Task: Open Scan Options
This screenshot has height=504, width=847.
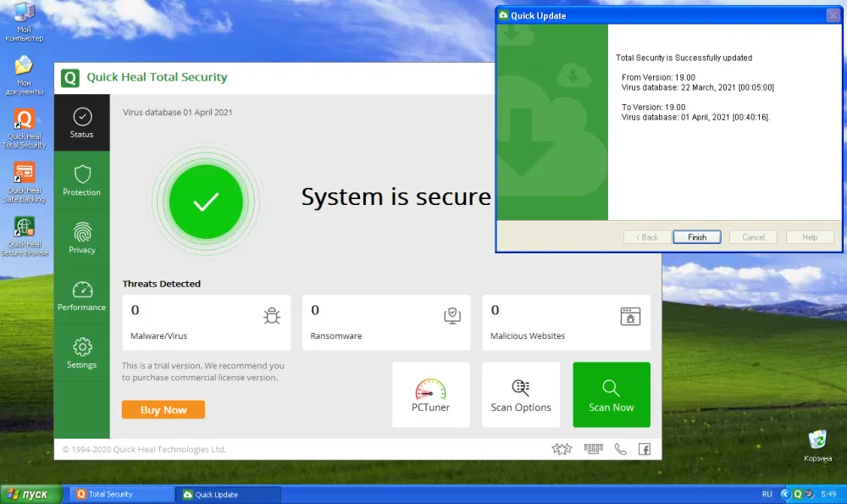Action: [x=521, y=395]
